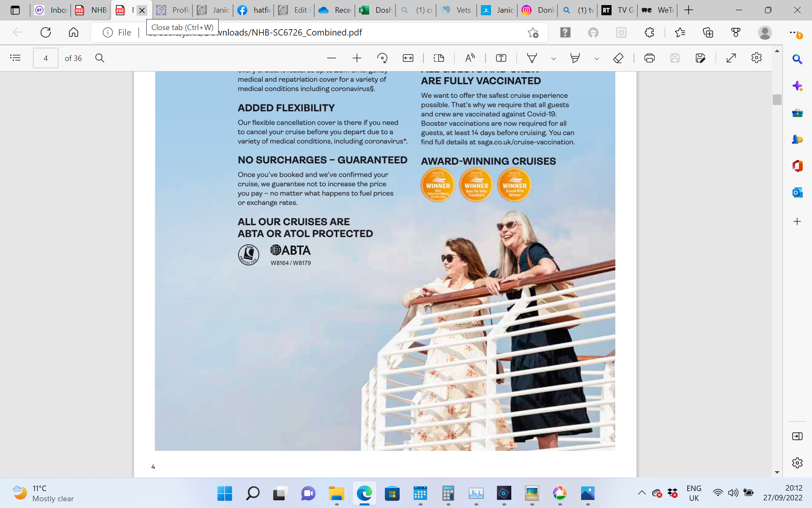The image size is (812, 508).
Task: Select the Erase tool
Action: [x=618, y=58]
